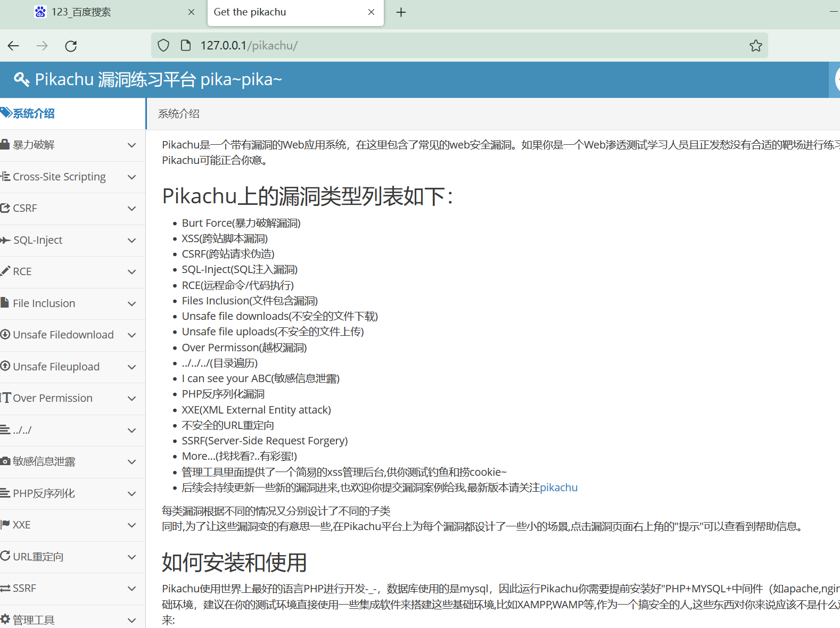
Task: Open a new tab with plus button
Action: [401, 12]
